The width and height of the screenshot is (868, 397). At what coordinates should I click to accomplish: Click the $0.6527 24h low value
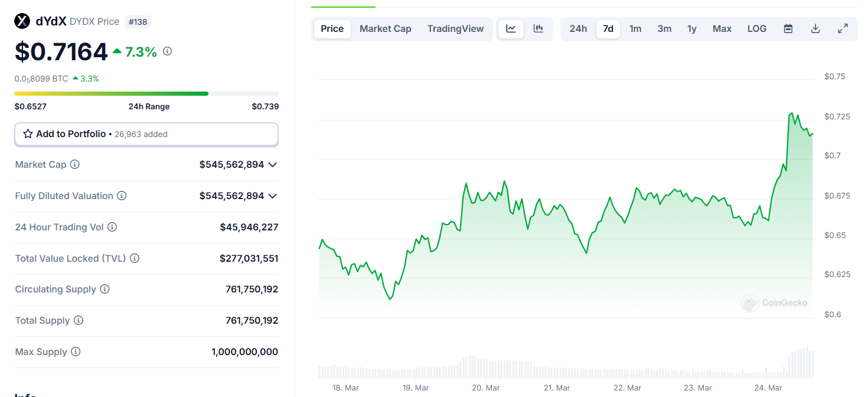tap(31, 106)
